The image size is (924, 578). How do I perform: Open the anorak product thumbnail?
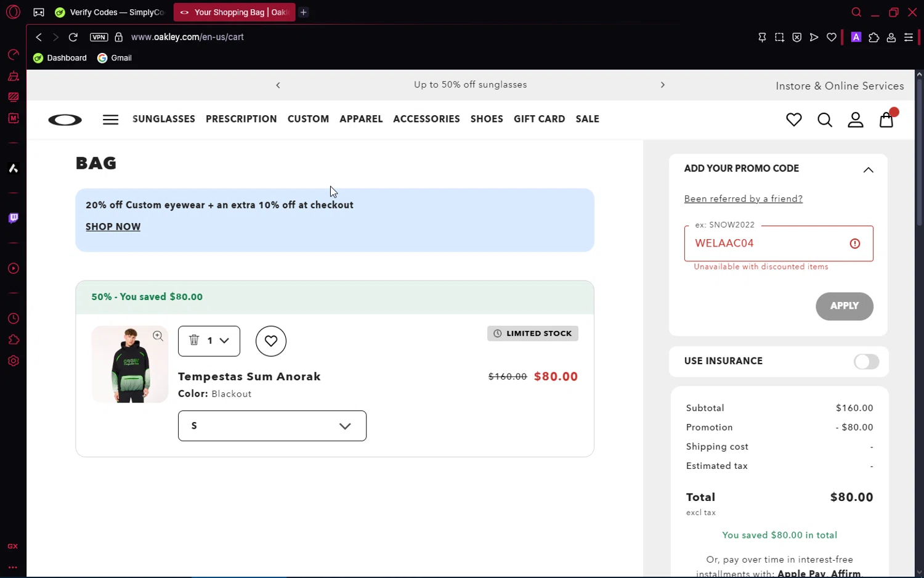(130, 364)
